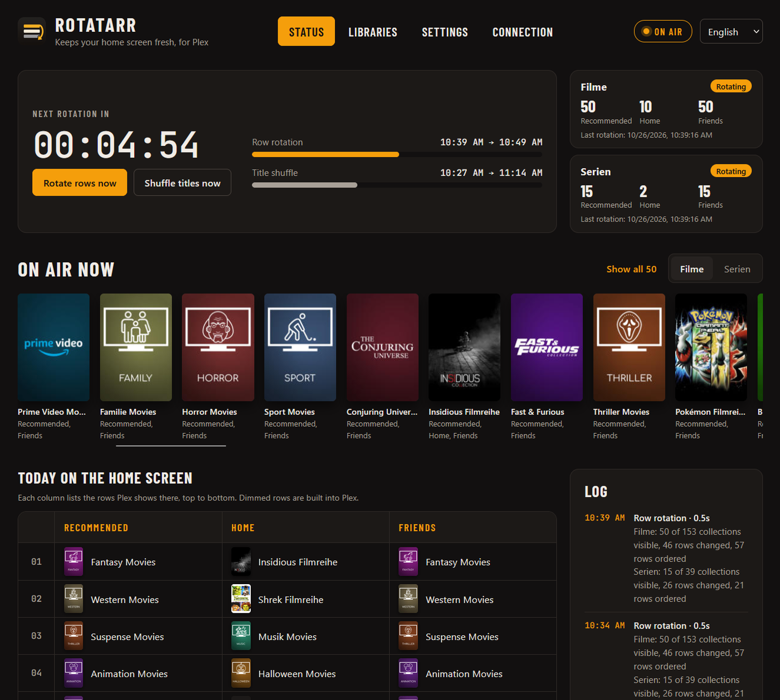The height and width of the screenshot is (700, 780).
Task: Click Fantasy Movies icon in Recommended column
Action: [x=74, y=562]
